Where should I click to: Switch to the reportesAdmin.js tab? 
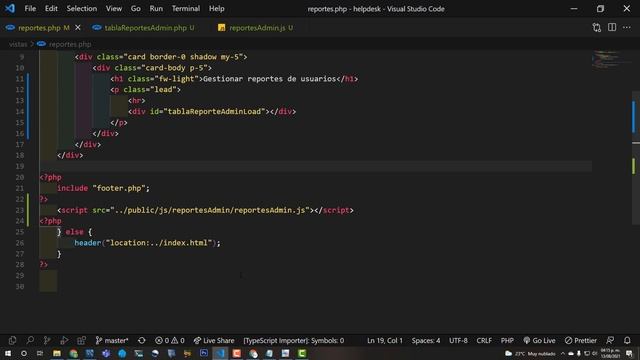click(256, 28)
